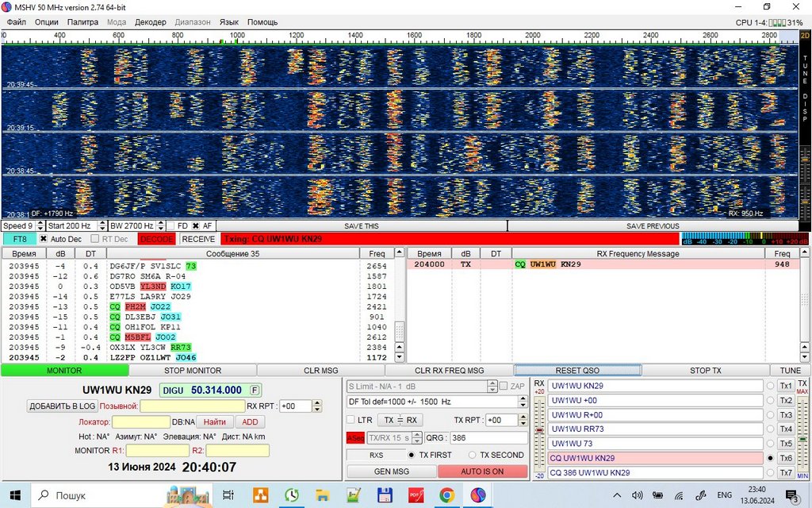Click the QRG field showing 386
The height and width of the screenshot is (508, 812).
[x=488, y=438]
